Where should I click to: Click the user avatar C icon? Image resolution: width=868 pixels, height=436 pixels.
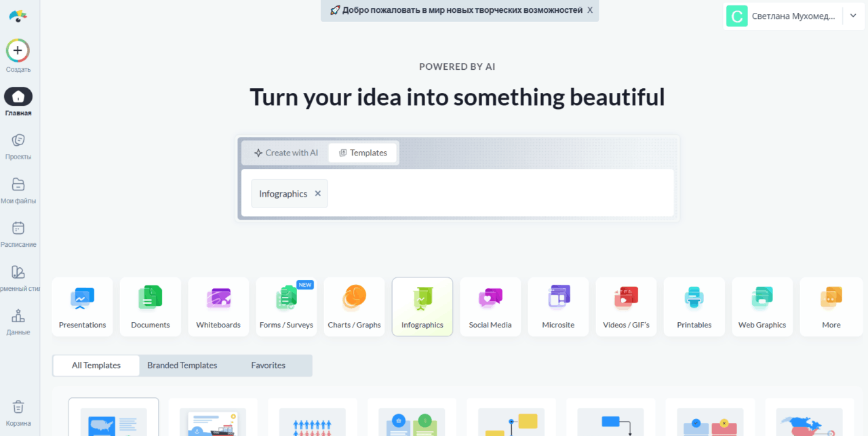tap(736, 16)
